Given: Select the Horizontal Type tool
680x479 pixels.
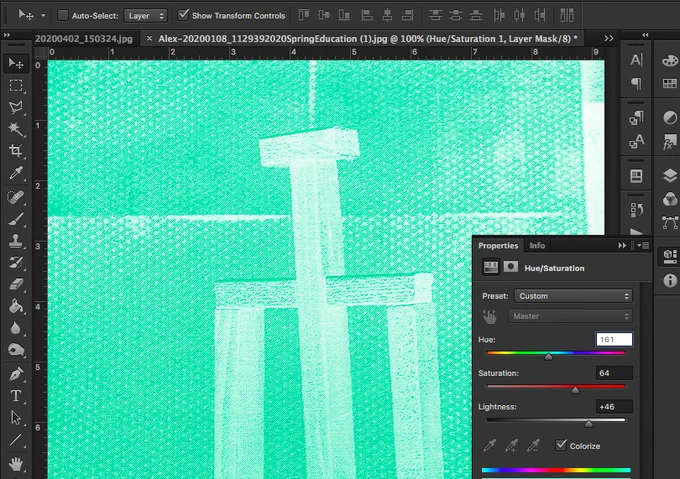Looking at the screenshot, I should pyautogui.click(x=16, y=396).
